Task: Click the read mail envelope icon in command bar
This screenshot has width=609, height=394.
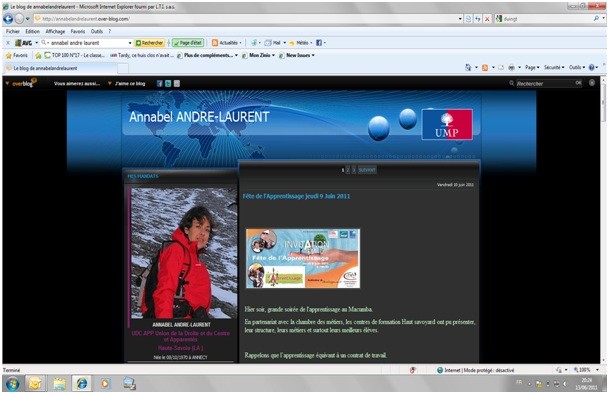Action: [x=501, y=68]
